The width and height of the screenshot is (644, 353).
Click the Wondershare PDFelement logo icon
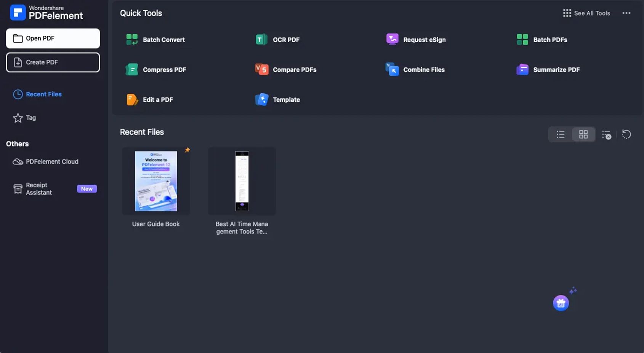[x=18, y=13]
